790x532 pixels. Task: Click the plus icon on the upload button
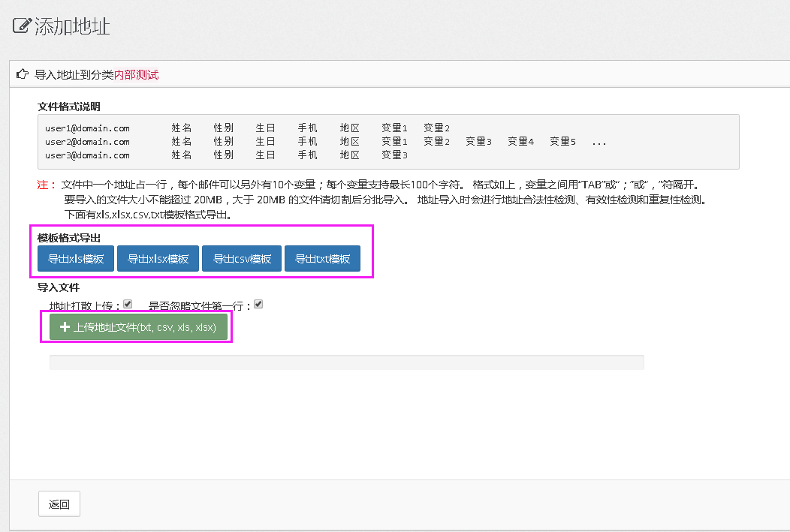coord(65,327)
